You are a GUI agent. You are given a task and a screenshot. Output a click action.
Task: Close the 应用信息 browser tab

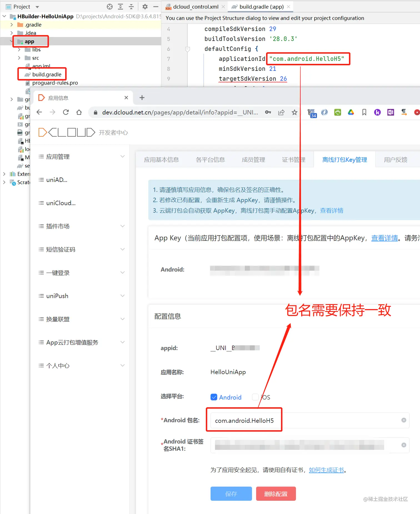click(126, 98)
